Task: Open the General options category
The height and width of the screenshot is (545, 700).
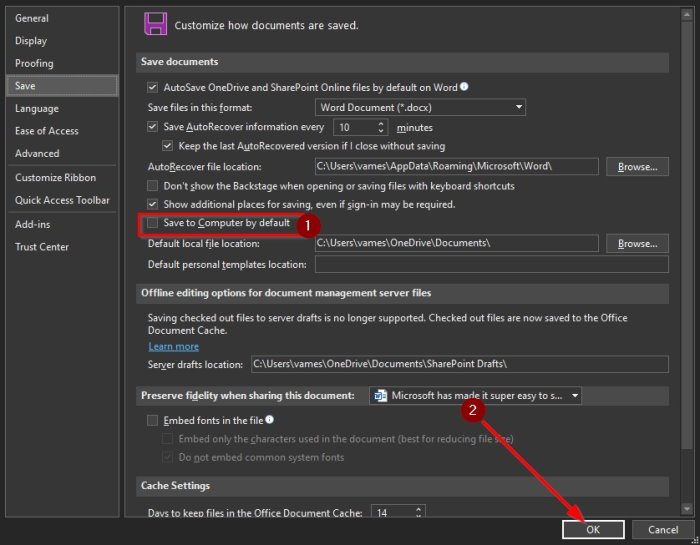Action: click(62, 18)
